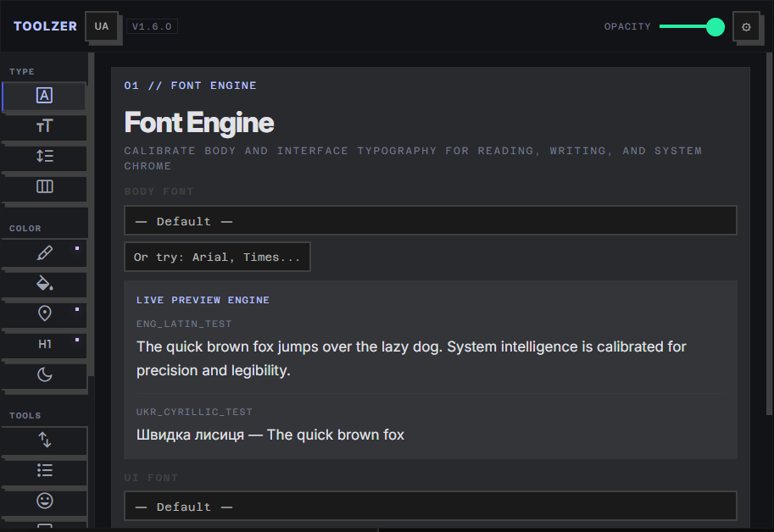Click the 'UI FONT' label
This screenshot has width=774, height=532.
tap(151, 477)
